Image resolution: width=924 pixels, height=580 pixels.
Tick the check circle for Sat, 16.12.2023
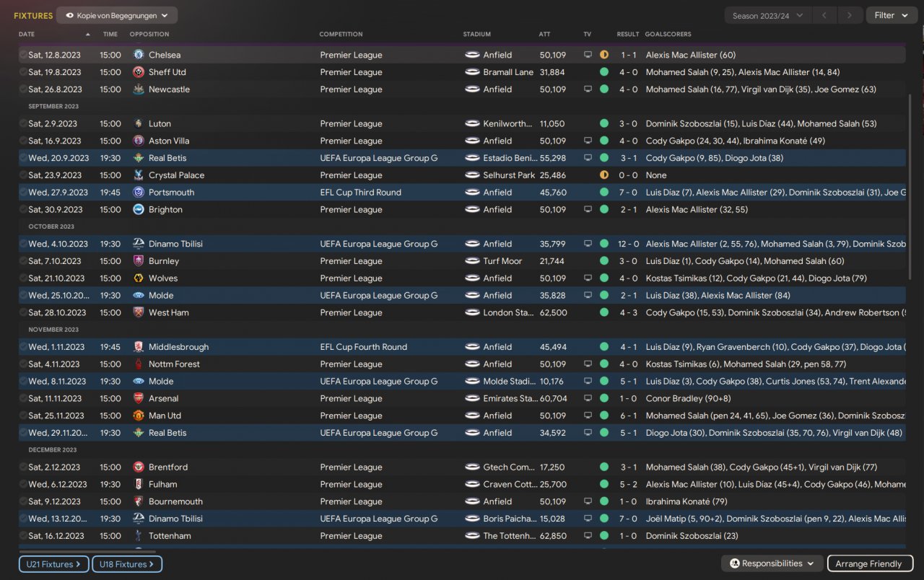pos(24,536)
